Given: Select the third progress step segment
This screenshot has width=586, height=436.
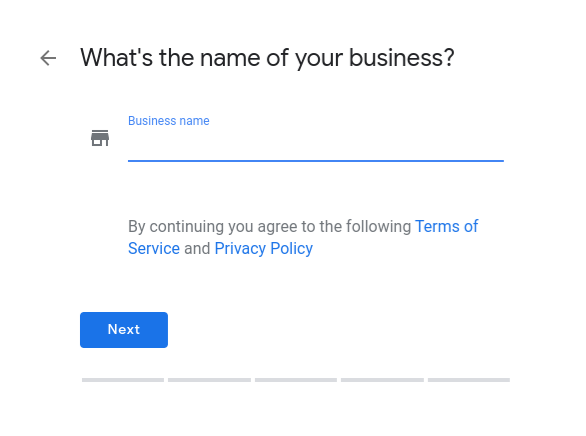Looking at the screenshot, I should 296,380.
